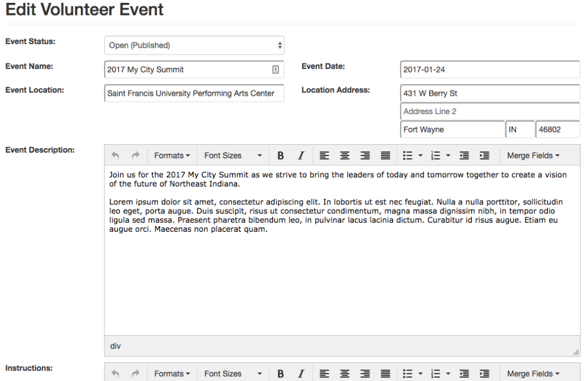Increase indent in the Event Description editor
The width and height of the screenshot is (588, 381).
pos(485,155)
